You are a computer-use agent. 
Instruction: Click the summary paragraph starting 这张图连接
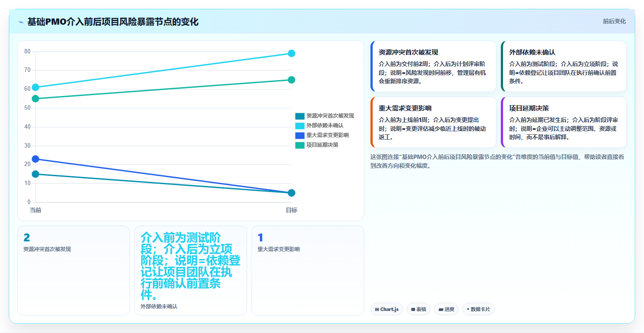497,161
